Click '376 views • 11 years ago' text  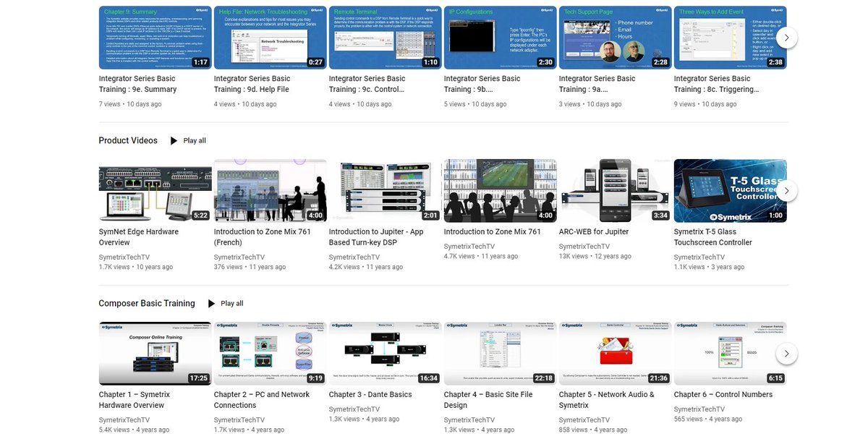[x=250, y=267]
